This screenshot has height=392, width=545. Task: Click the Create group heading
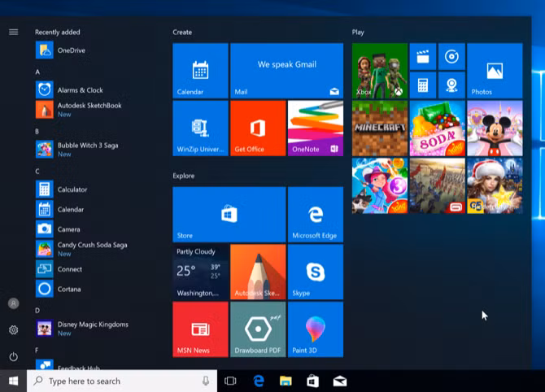[182, 32]
